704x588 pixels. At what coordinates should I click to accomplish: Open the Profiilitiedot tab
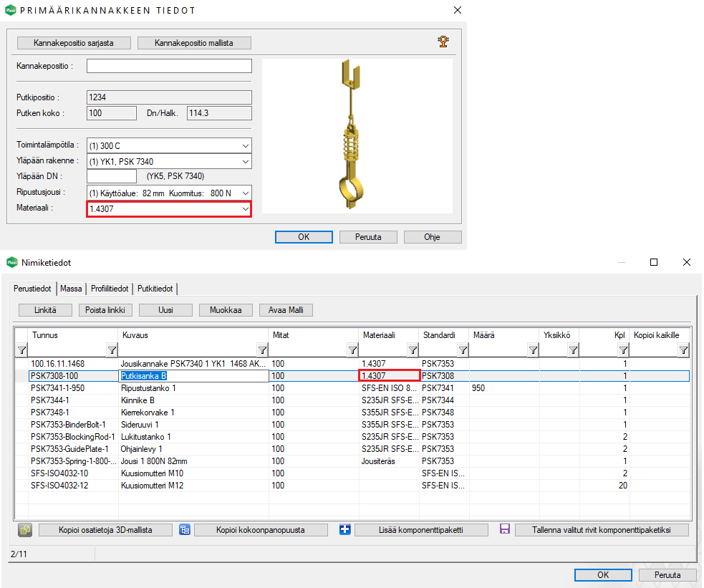click(109, 289)
